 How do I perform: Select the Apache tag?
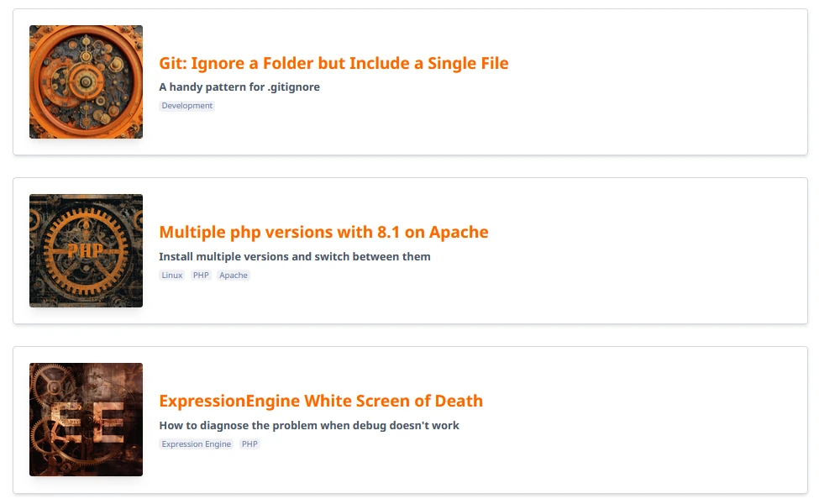(234, 275)
